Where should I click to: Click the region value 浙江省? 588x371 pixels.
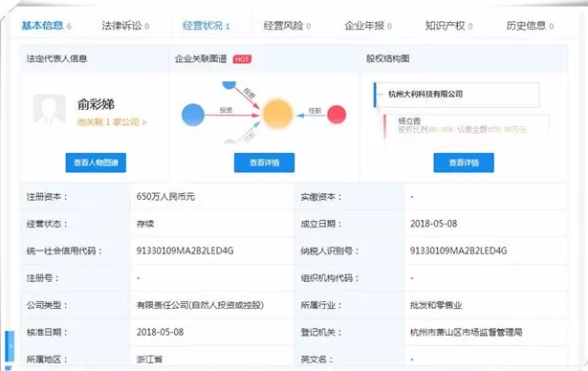click(x=149, y=360)
